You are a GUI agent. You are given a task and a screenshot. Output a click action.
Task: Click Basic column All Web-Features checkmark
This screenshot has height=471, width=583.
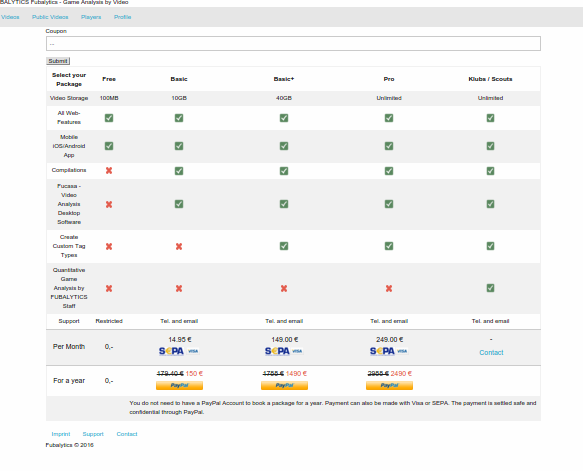point(179,118)
